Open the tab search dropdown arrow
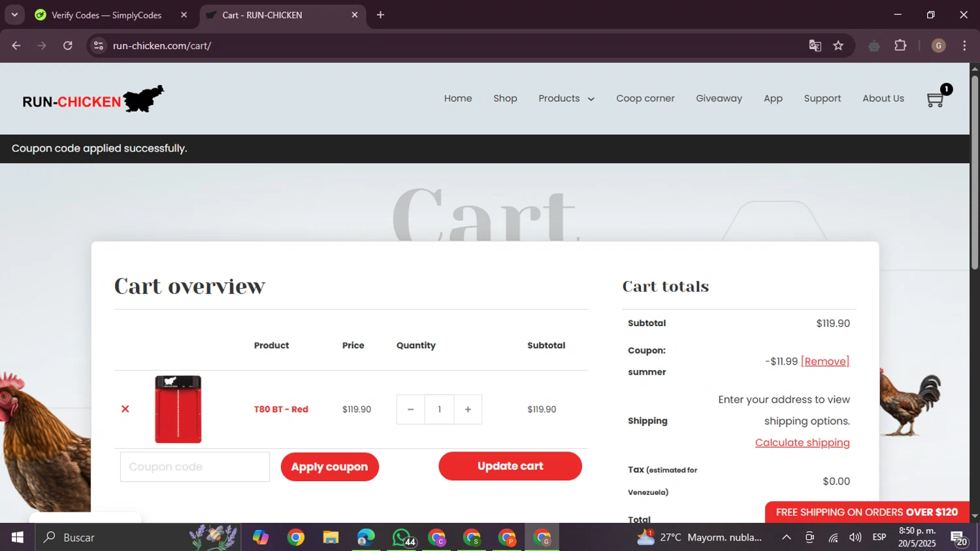The height and width of the screenshot is (551, 980). 14,15
